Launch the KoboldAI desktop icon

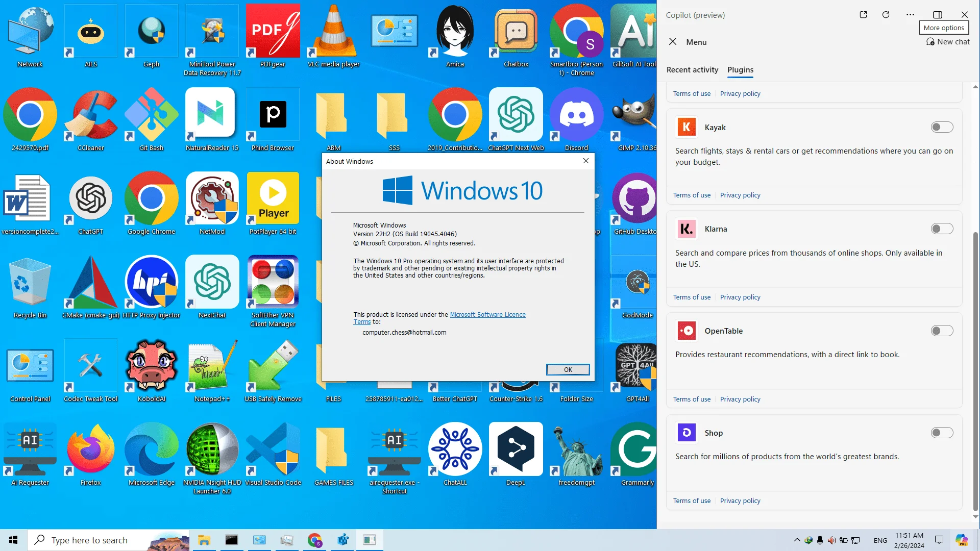[x=152, y=371]
